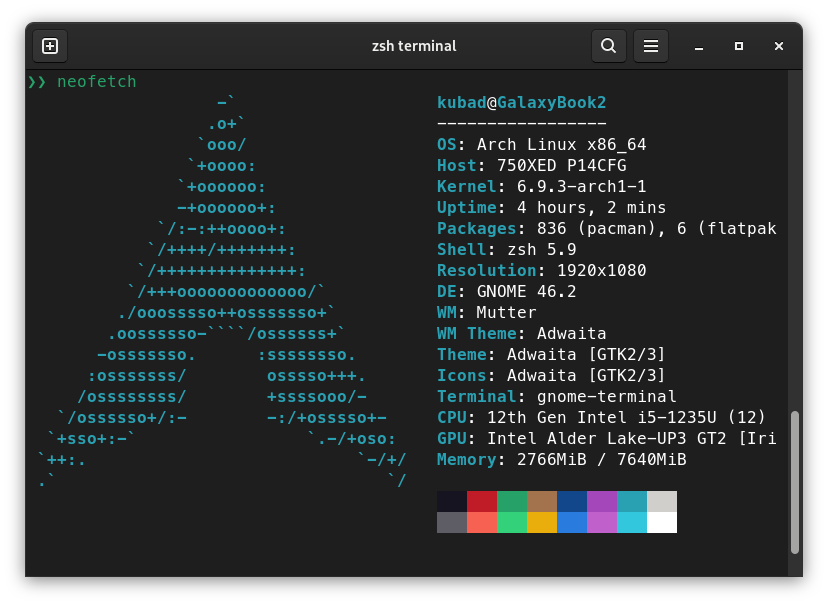Click the terminal vertical scrollbar thumb
Image resolution: width=828 pixels, height=605 pixels.
(795, 482)
